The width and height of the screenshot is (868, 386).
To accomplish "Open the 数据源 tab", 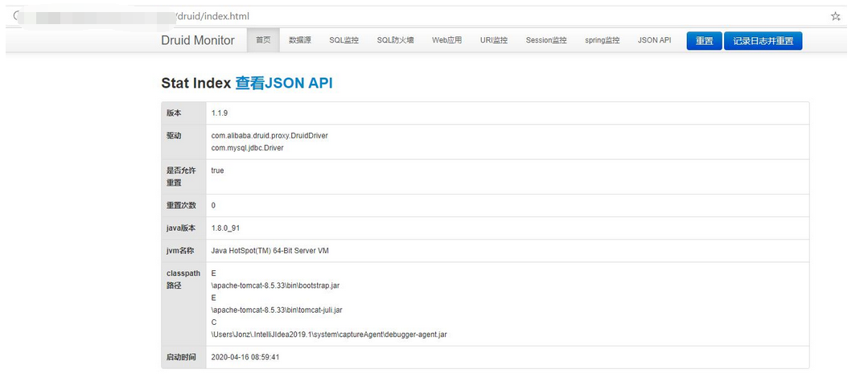I will pos(299,40).
